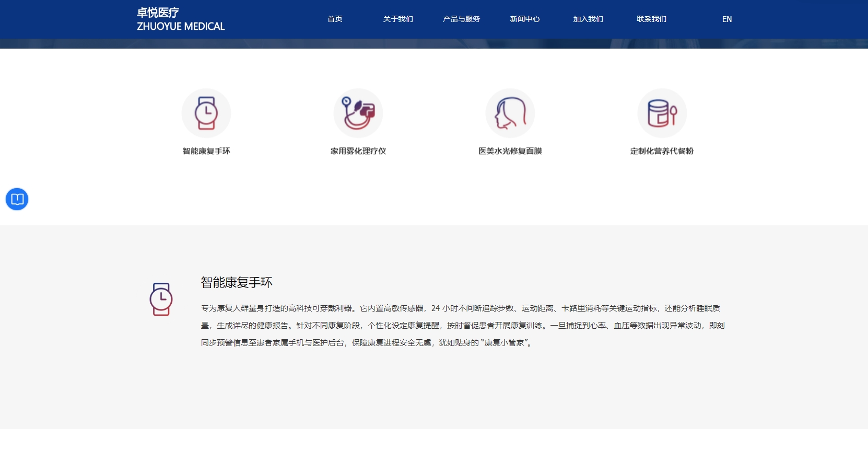The image size is (868, 449).
Task: Choose the 医美水光修复面膜 face mask icon
Action: click(510, 113)
